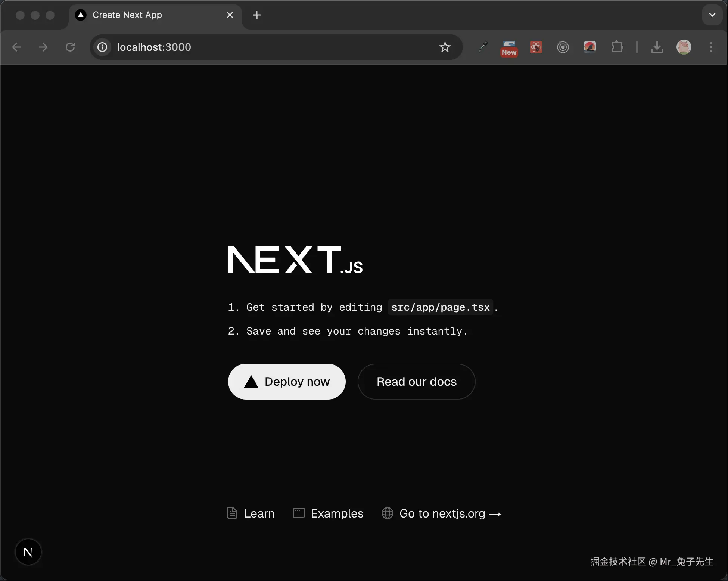Switch to the Create Next App tab

[142, 15]
